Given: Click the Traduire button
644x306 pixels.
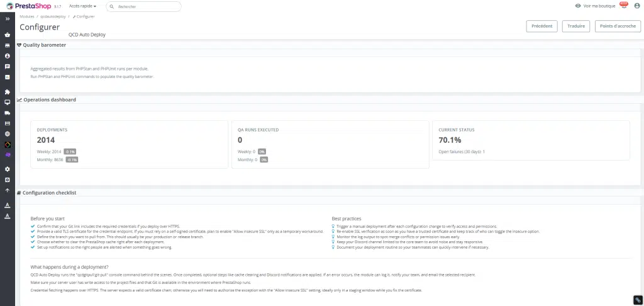Looking at the screenshot, I should tap(576, 26).
